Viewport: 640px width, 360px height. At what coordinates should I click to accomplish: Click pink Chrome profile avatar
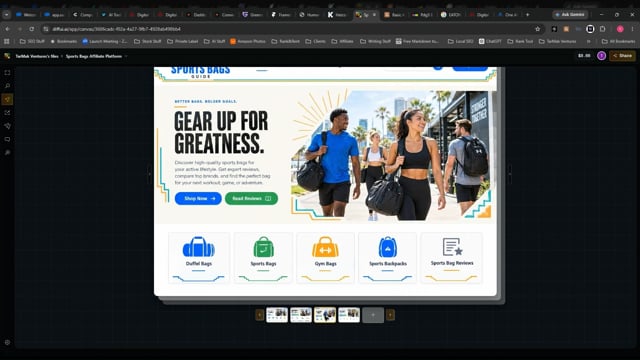coord(620,29)
